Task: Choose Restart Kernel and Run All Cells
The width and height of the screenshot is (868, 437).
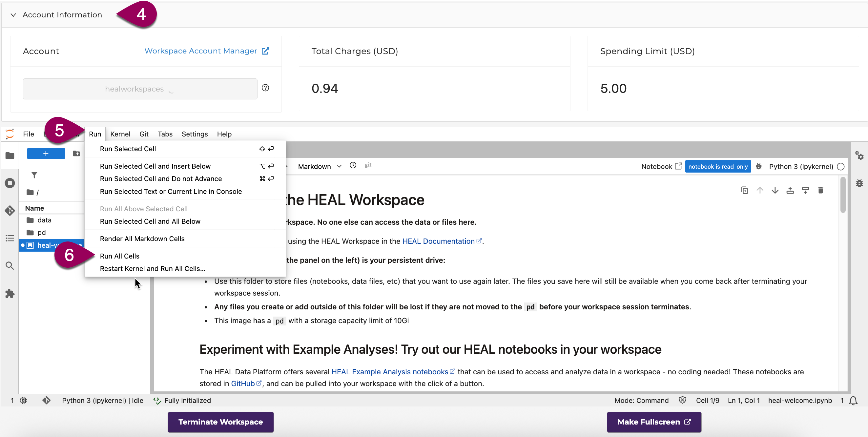Action: [185, 269]
